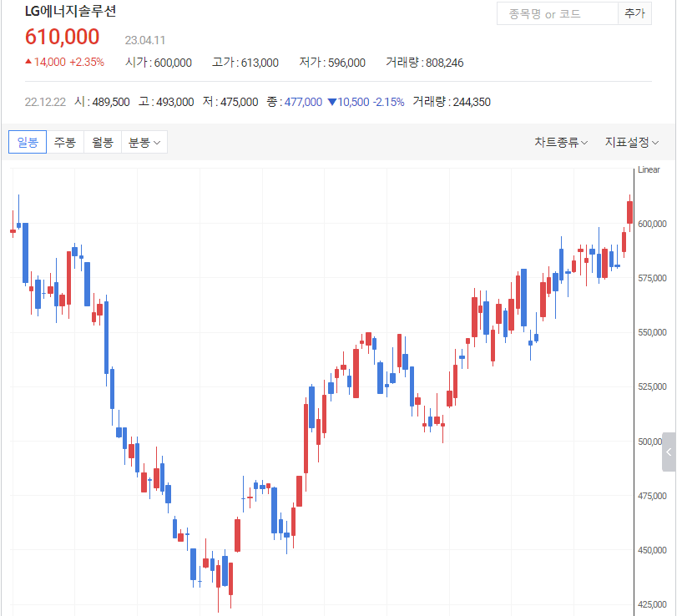The image size is (677, 616).
Task: Click the 고가:613,000 high price
Action: [x=245, y=63]
